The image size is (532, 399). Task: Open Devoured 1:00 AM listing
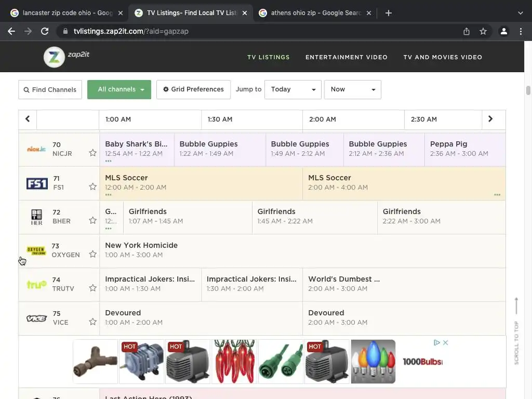[201, 318]
